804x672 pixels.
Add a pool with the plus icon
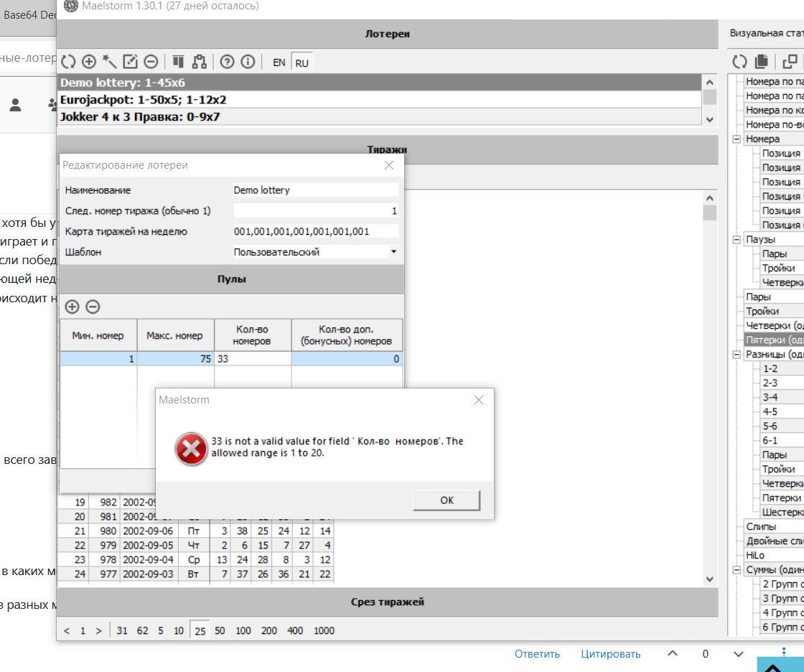(72, 307)
